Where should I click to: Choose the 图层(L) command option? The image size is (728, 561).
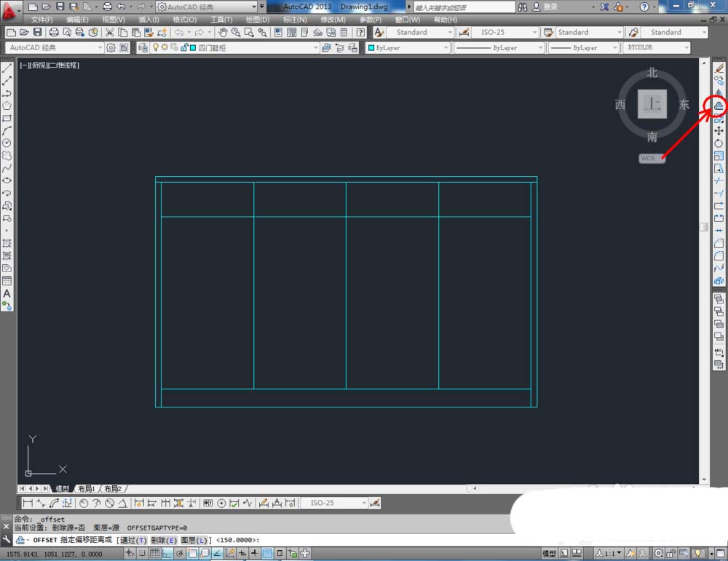(194, 540)
